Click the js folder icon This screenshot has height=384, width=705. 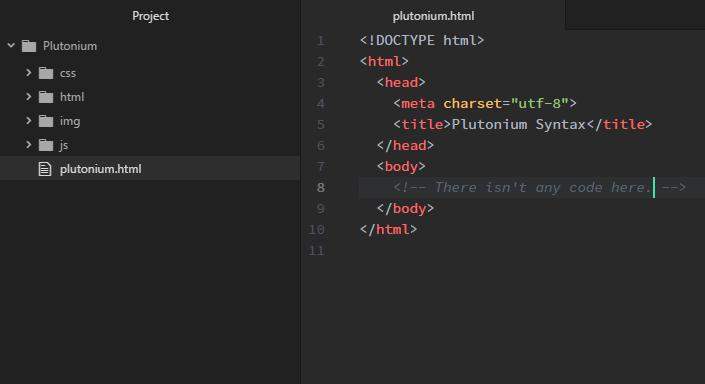(46, 145)
